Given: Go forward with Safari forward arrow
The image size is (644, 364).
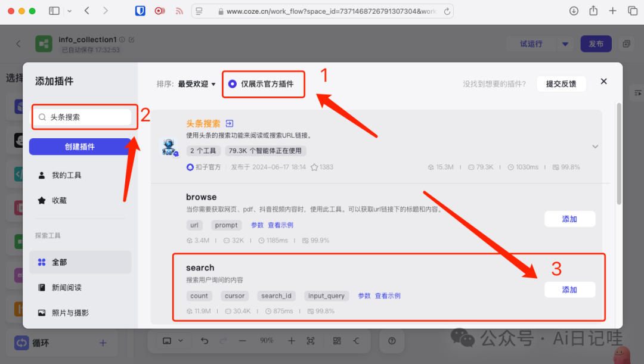Looking at the screenshot, I should tap(105, 11).
